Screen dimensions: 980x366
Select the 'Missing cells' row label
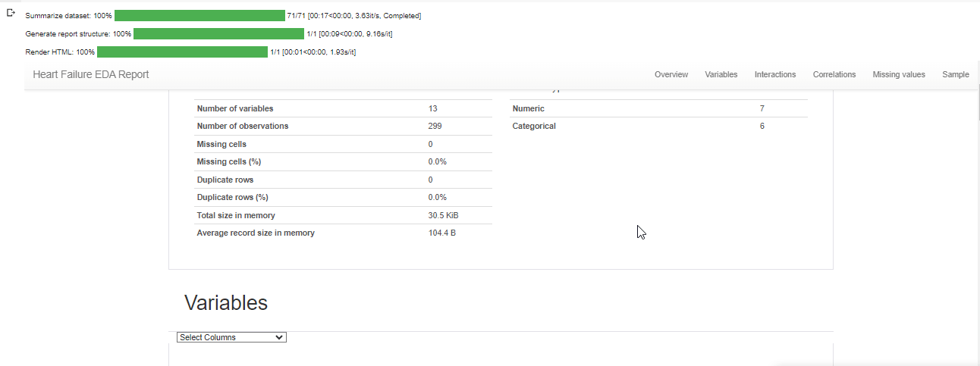tap(221, 144)
